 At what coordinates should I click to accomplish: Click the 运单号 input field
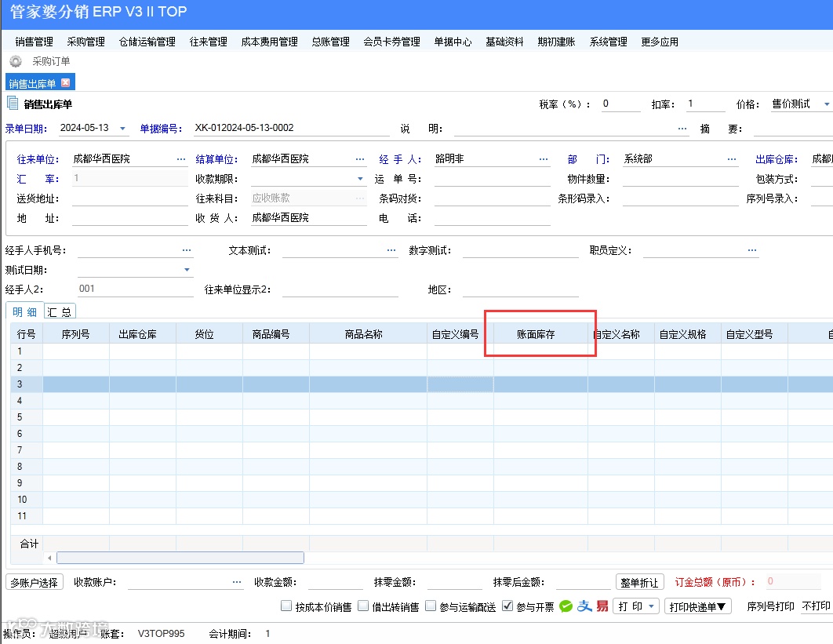pyautogui.click(x=492, y=179)
